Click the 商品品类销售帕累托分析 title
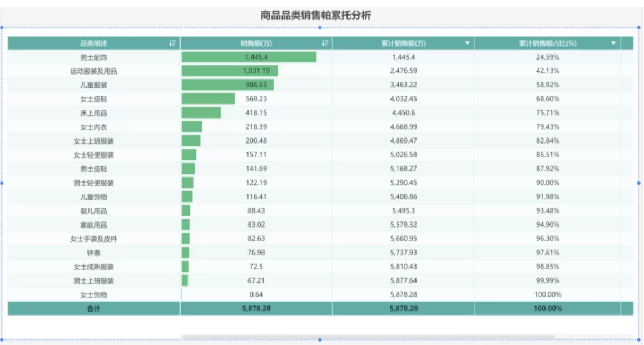The image size is (644, 345). click(316, 16)
